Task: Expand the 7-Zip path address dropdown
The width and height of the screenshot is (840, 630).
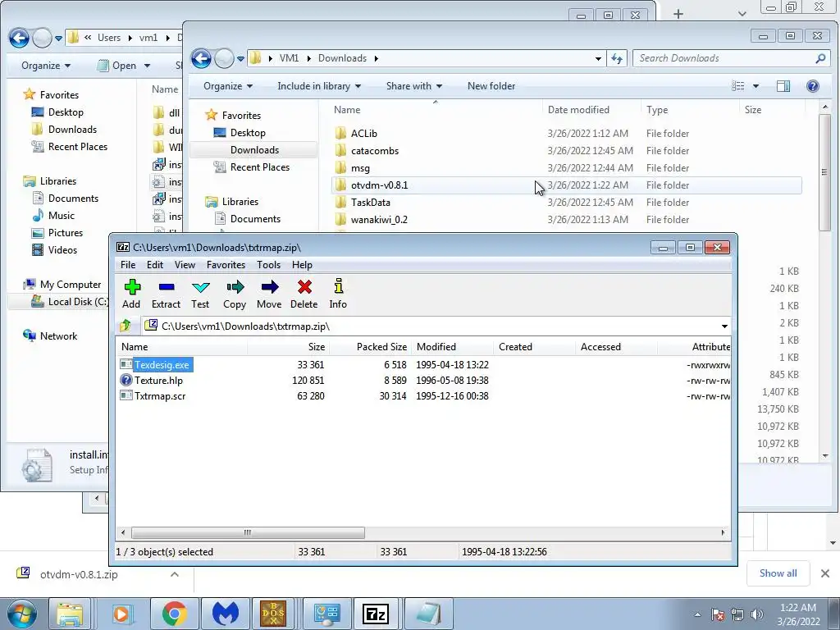Action: click(x=724, y=326)
